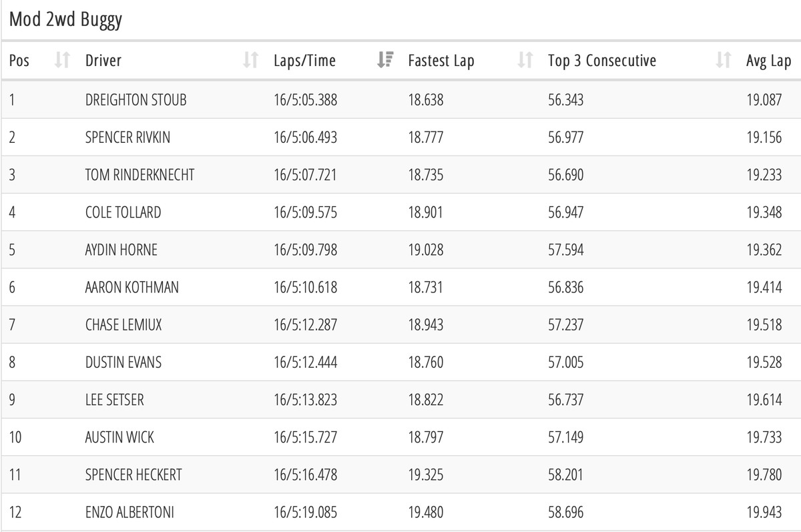Select the Mod 2wd Buggy title
The width and height of the screenshot is (801, 532).
point(65,19)
